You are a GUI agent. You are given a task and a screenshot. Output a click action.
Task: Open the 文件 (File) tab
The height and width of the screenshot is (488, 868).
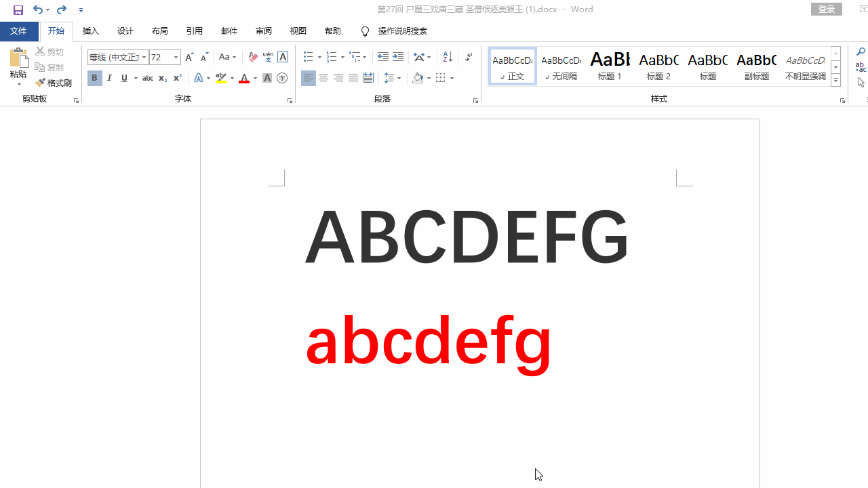coord(18,31)
